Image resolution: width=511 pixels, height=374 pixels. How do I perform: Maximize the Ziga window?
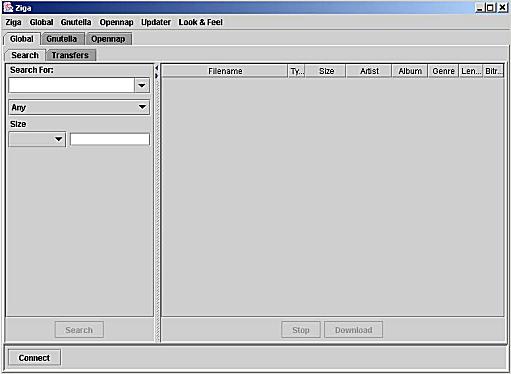[490, 7]
